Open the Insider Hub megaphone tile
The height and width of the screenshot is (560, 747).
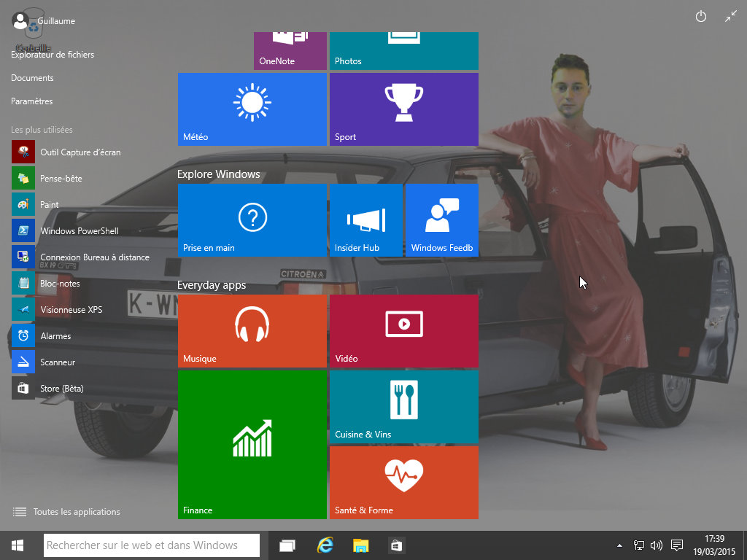(365, 219)
